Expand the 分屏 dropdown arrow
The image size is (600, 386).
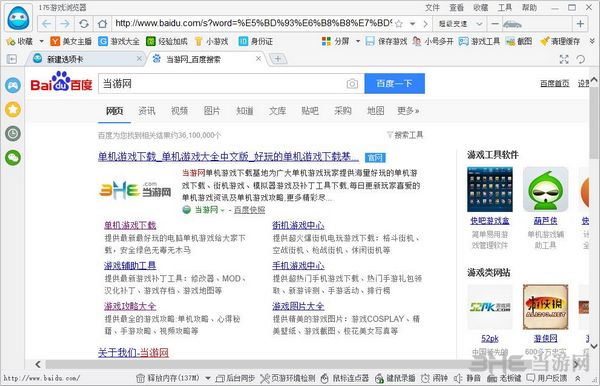pos(358,41)
